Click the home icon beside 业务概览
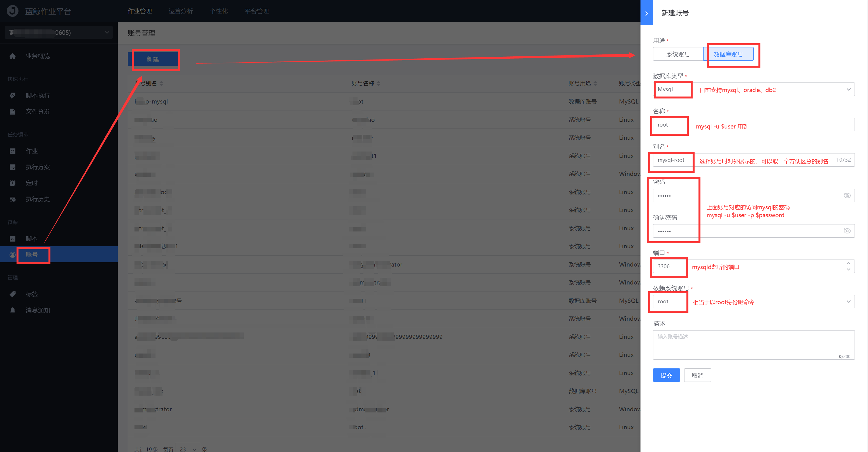This screenshot has width=868, height=452. 12,56
